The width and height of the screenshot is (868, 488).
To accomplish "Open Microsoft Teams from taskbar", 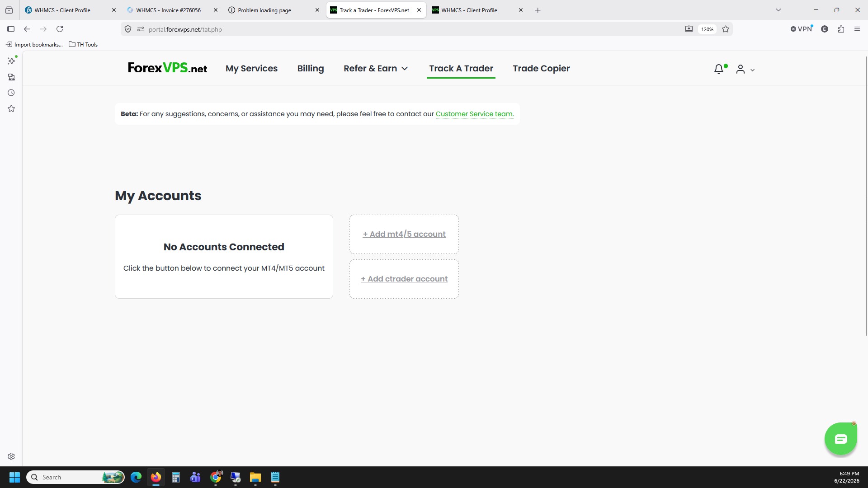I will coord(196,477).
